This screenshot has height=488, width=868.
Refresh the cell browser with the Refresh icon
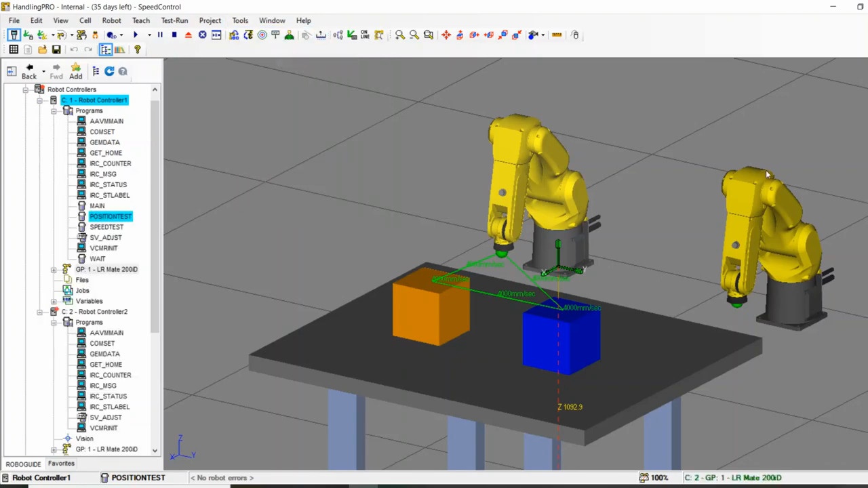[109, 70]
